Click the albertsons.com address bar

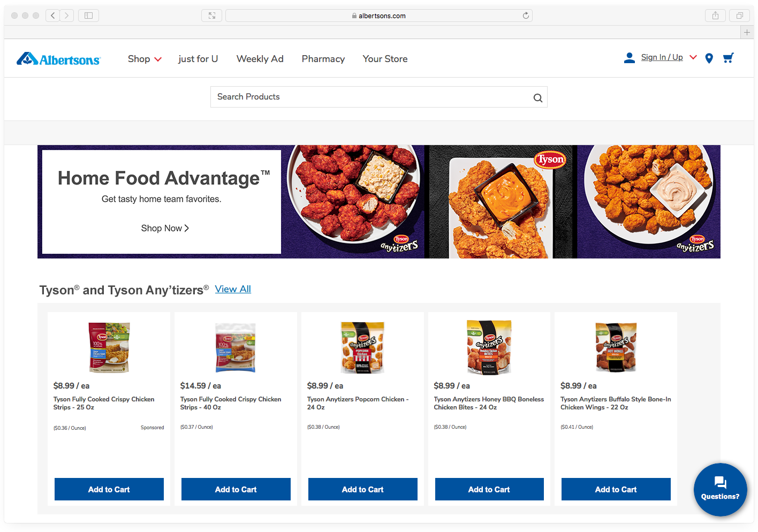pyautogui.click(x=379, y=16)
